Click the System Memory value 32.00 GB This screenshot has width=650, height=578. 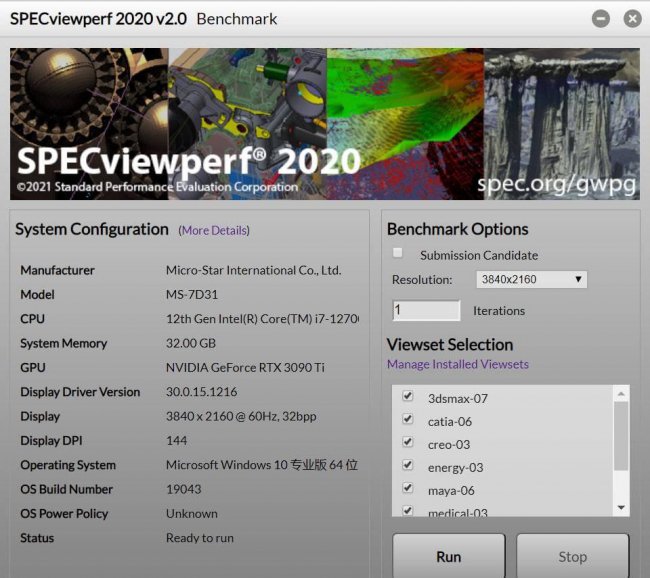point(191,343)
